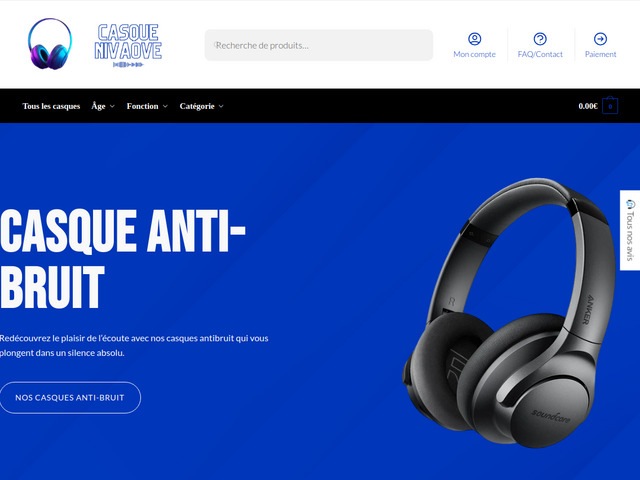The width and height of the screenshot is (640, 480).
Task: Click the magnifier icon in search field
Action: point(216,45)
